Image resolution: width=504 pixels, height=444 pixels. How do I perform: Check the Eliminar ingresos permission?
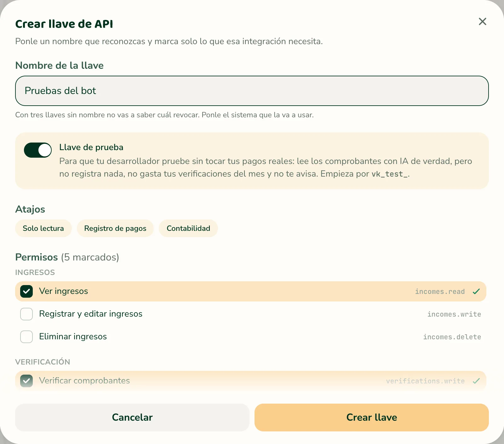tap(26, 337)
